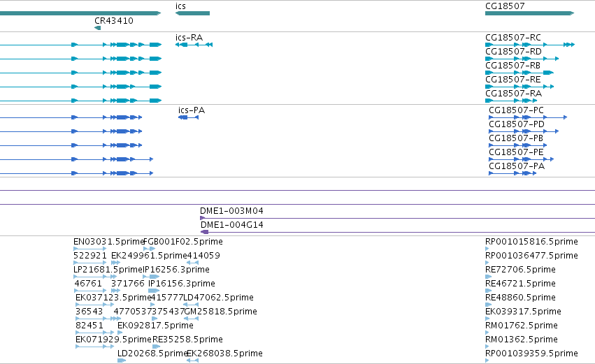Viewport: 595px width, 364px height.
Task: Open the ics-RA transcript
Action: tap(194, 45)
